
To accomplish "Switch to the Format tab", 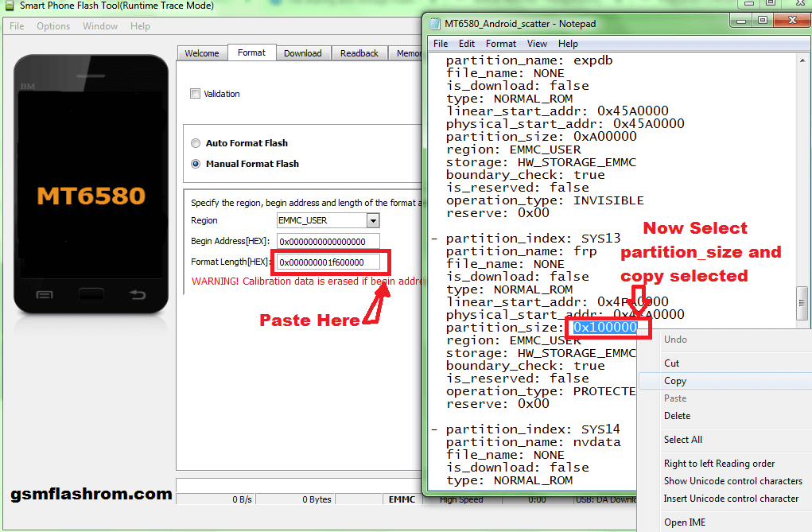I will click(251, 52).
